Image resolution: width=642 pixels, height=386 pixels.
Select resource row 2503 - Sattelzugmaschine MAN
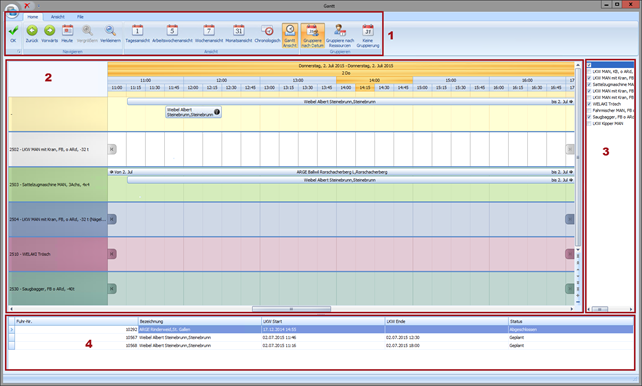(58, 185)
